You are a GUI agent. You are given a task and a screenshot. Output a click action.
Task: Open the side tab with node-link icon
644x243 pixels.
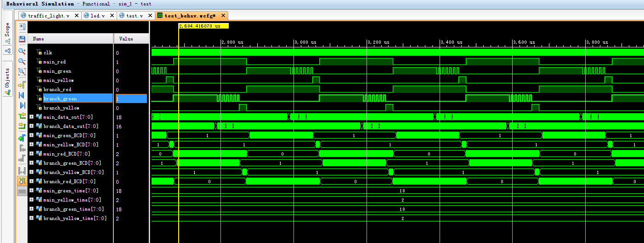(x=8, y=50)
